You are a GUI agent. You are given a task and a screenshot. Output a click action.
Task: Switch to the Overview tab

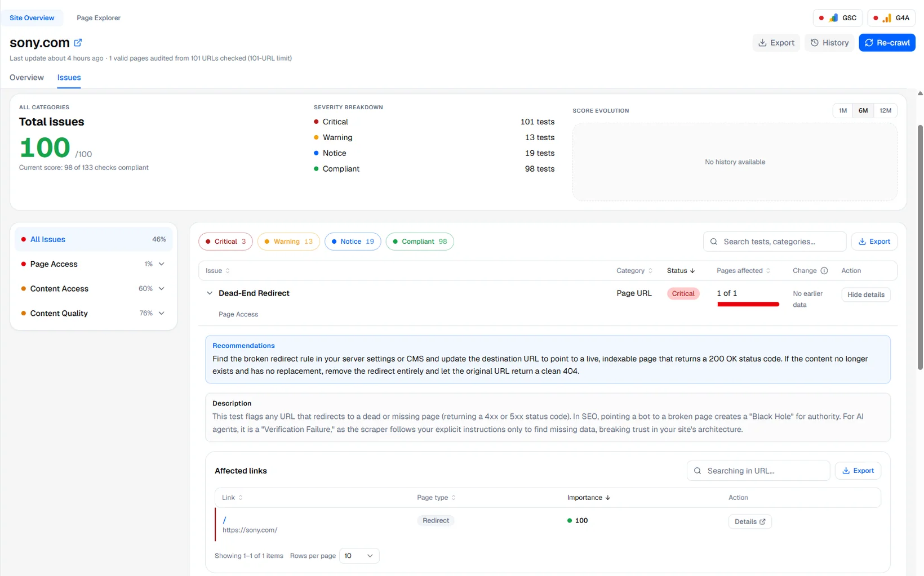pos(26,78)
